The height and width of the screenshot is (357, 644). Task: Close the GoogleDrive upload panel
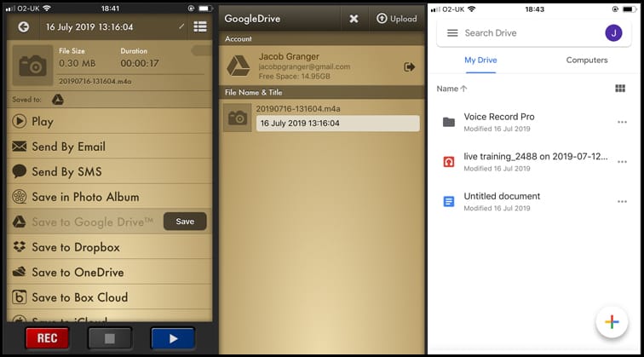tap(354, 19)
